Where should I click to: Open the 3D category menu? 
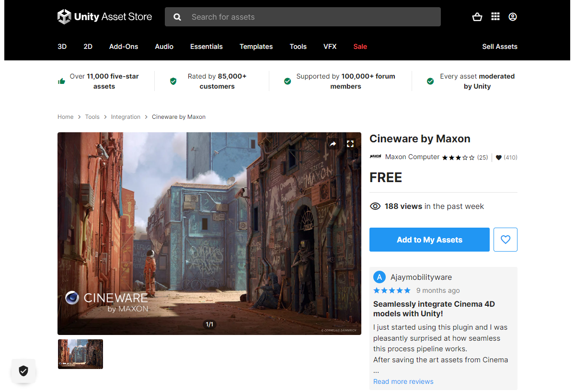[x=62, y=46]
